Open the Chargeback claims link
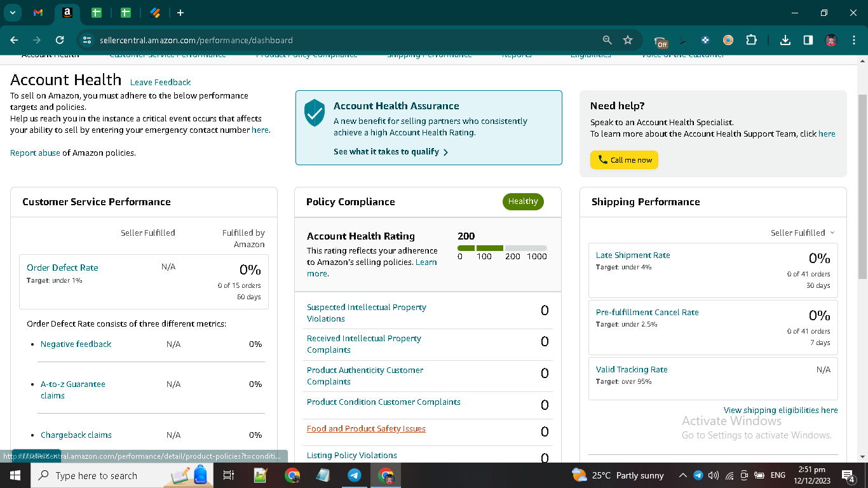 pyautogui.click(x=76, y=435)
